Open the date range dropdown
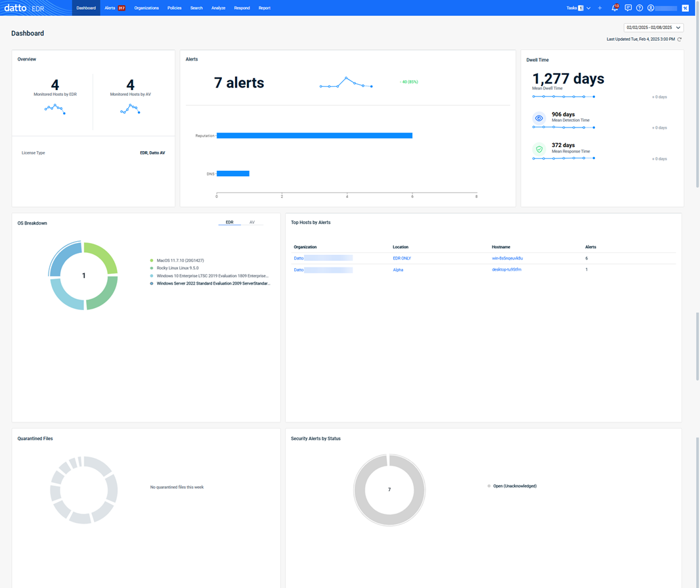 [x=653, y=28]
